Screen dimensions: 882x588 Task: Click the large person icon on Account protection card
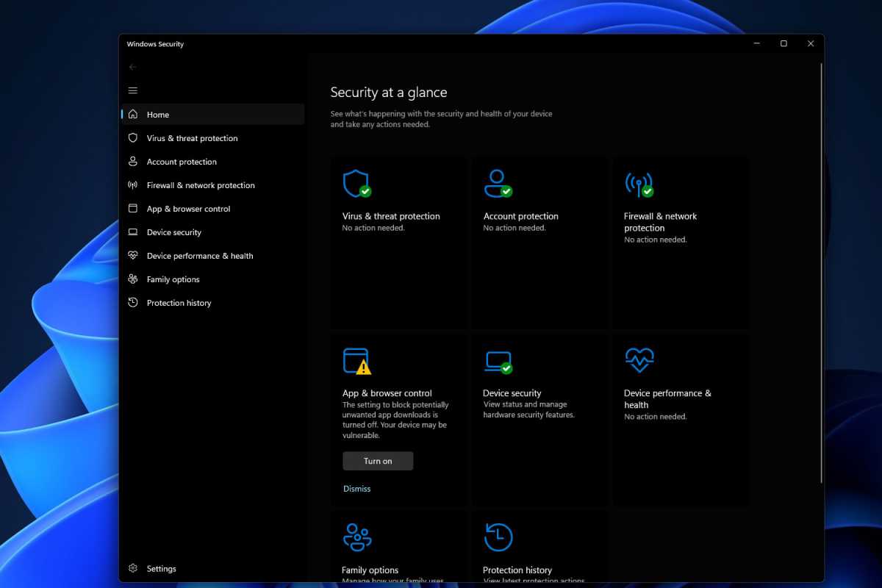pyautogui.click(x=498, y=183)
